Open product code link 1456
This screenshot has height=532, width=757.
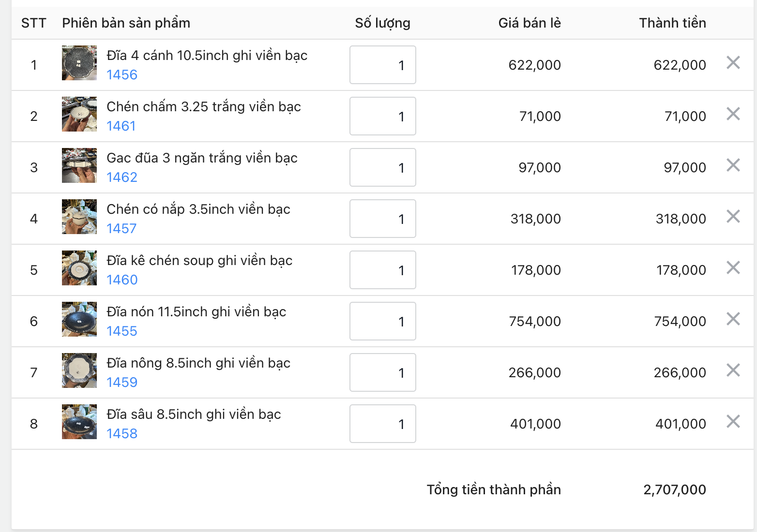122,75
